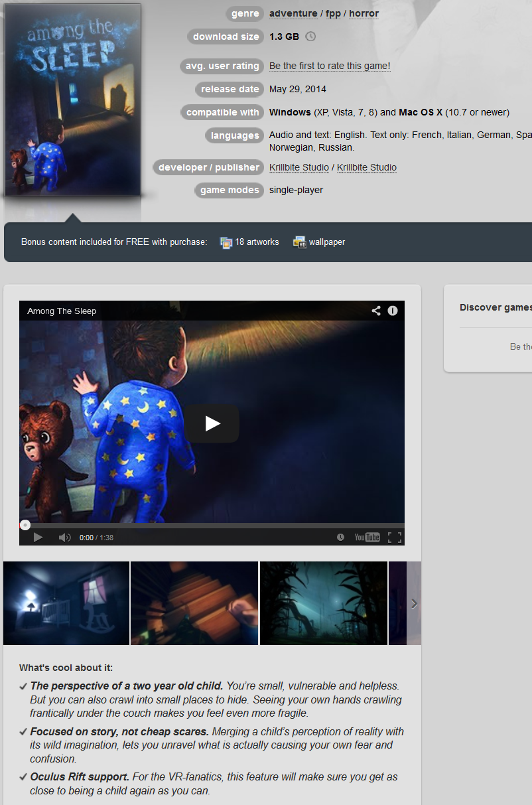Click the genre label pill
The height and width of the screenshot is (805, 532).
click(245, 14)
